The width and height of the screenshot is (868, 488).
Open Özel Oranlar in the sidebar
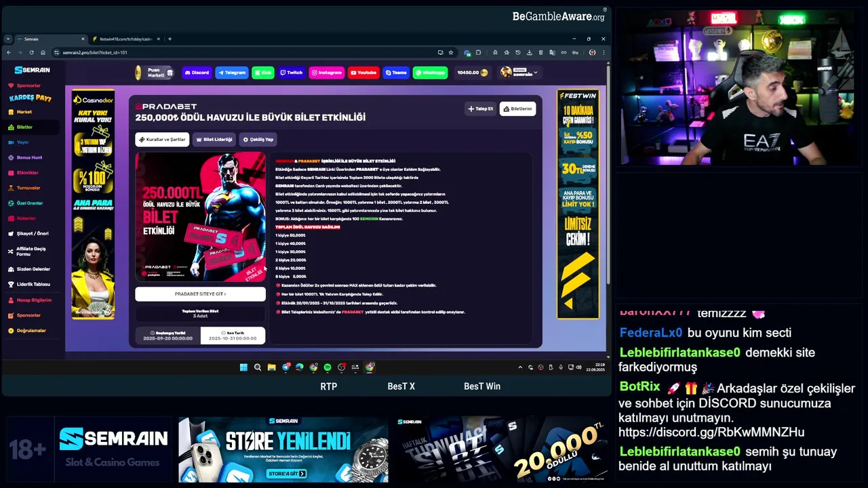click(x=30, y=203)
